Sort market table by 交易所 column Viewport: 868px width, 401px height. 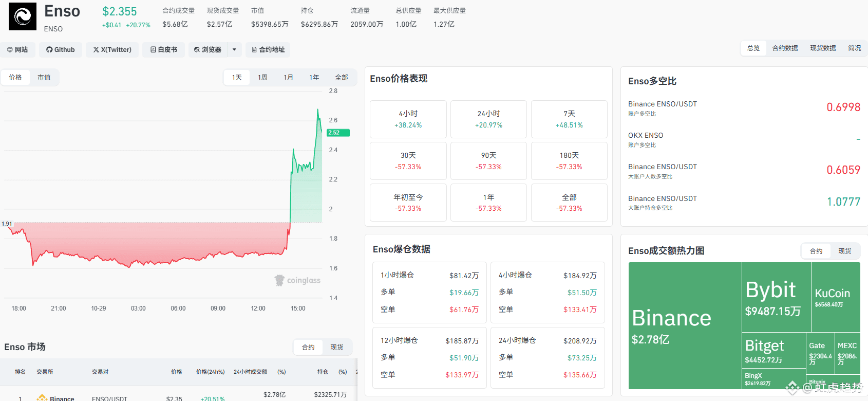[45, 372]
